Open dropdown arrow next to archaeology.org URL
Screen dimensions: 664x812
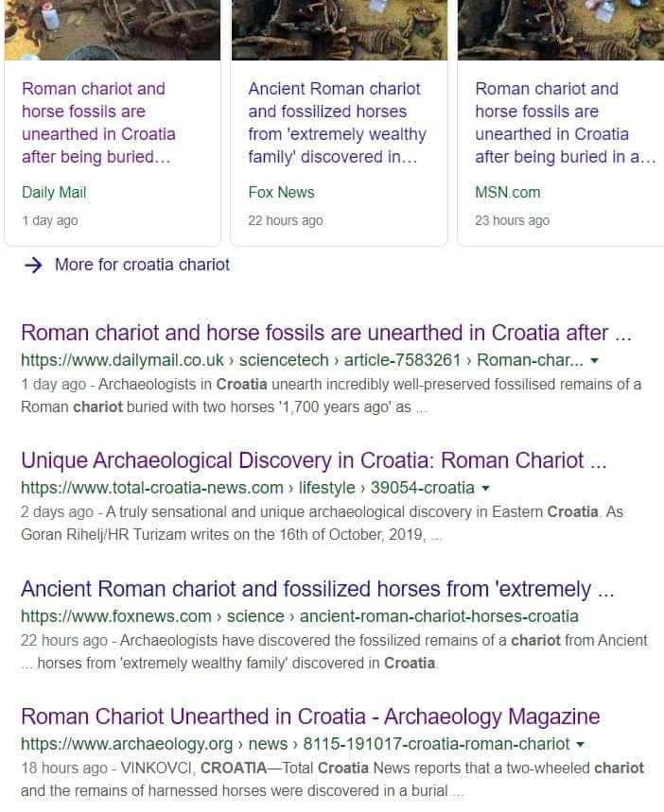[581, 744]
